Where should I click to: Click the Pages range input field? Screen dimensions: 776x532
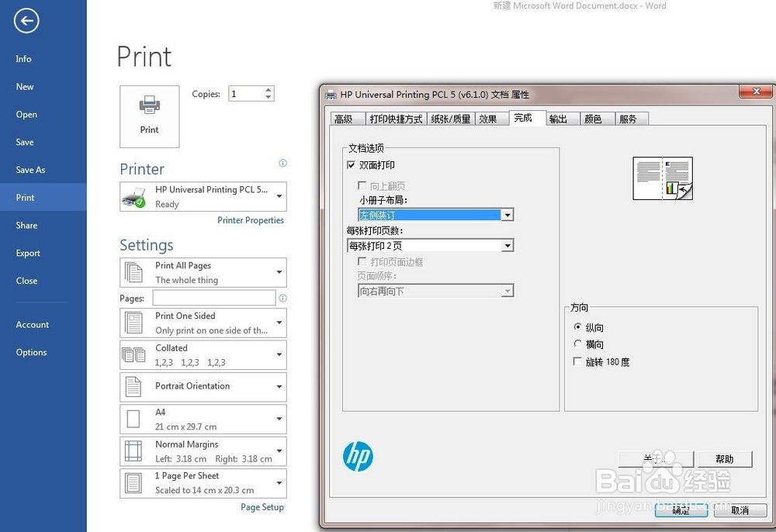click(x=214, y=298)
